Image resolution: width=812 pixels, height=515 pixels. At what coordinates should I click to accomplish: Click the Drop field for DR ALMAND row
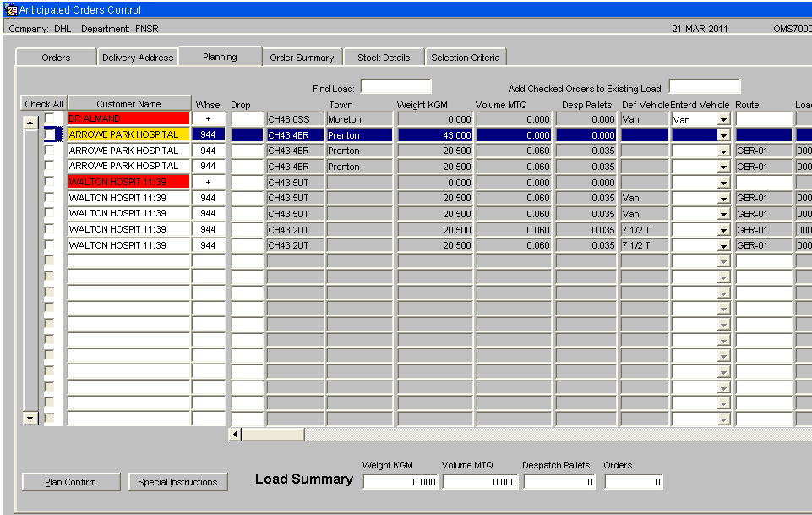248,119
